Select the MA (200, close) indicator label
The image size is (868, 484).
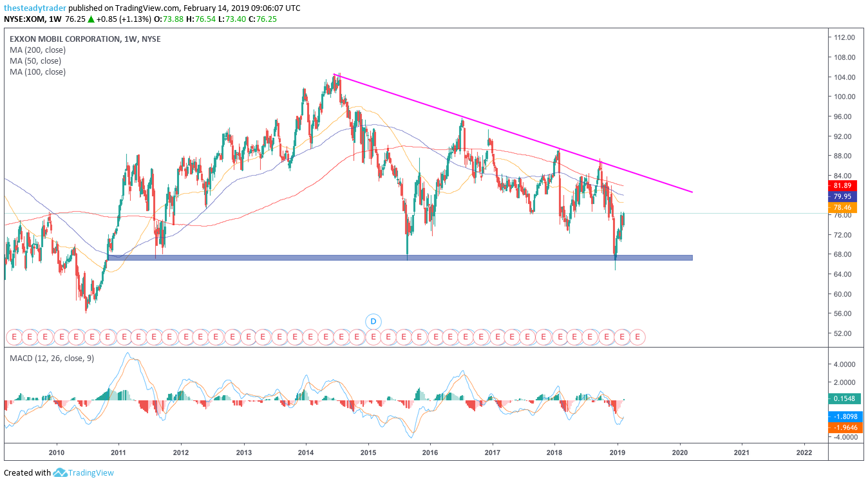[37, 50]
